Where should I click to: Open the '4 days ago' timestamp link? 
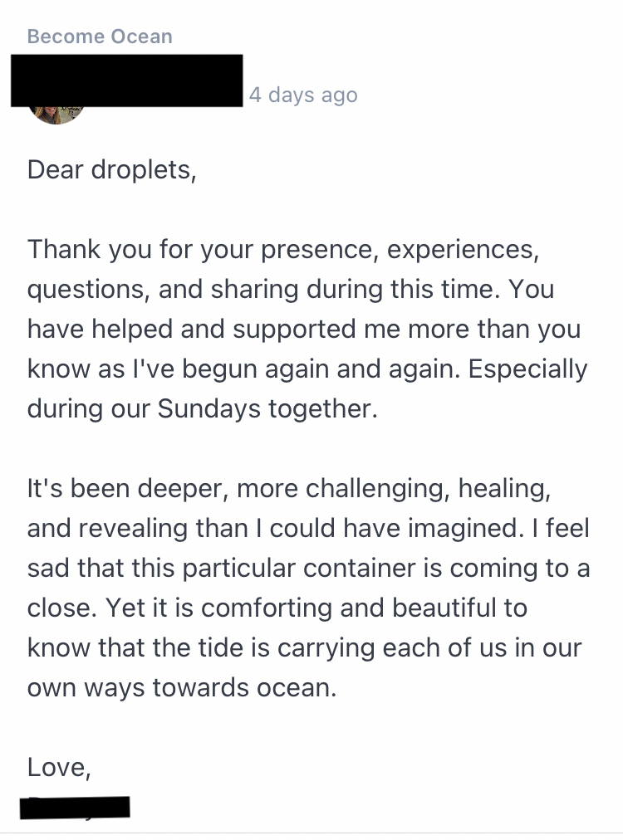(x=303, y=95)
